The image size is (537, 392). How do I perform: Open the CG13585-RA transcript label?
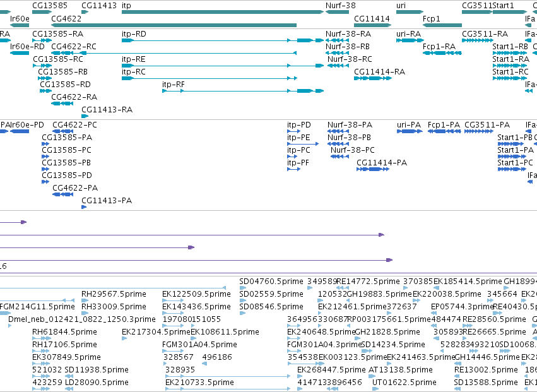(x=58, y=34)
